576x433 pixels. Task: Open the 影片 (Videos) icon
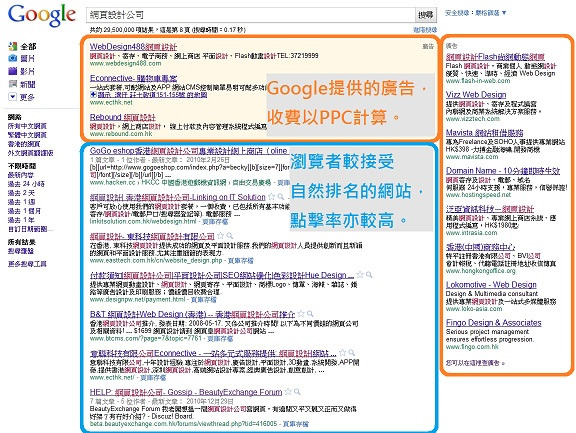[x=13, y=71]
